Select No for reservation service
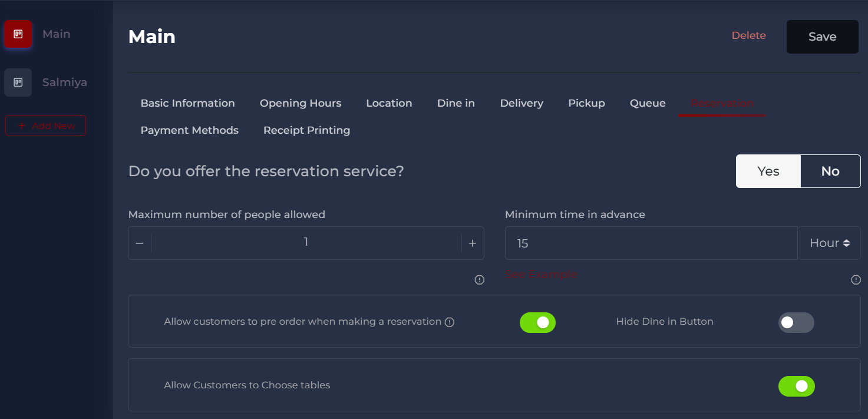Screen dimensions: 868x419 830,171
